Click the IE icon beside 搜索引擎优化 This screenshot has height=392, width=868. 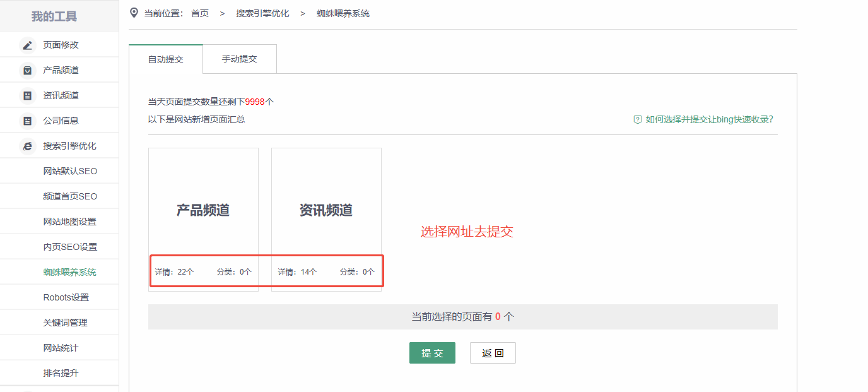(27, 146)
